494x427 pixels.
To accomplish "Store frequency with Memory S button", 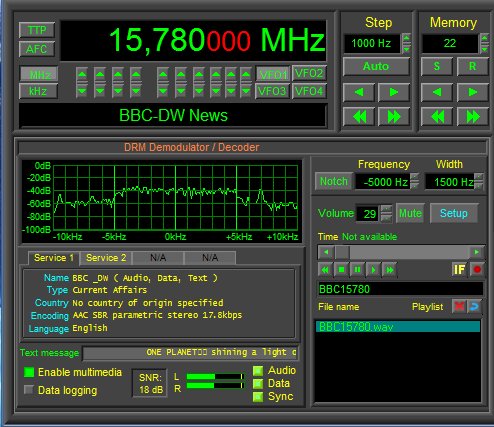I will point(437,66).
